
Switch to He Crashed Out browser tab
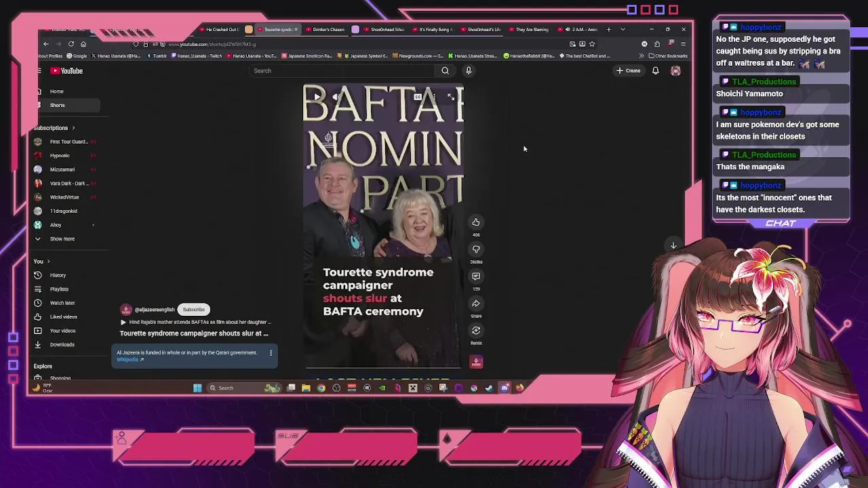click(221, 30)
